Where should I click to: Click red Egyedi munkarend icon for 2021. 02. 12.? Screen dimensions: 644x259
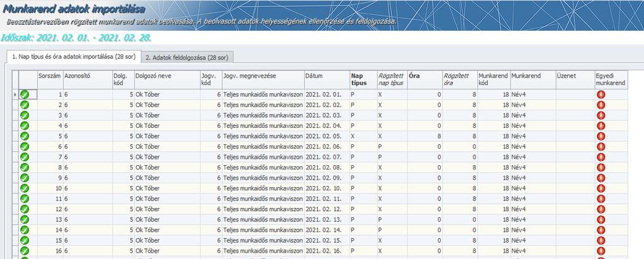click(x=601, y=209)
